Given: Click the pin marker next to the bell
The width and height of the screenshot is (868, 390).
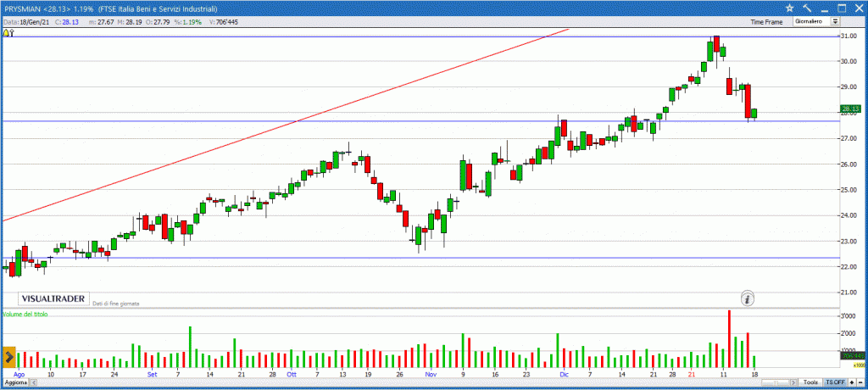Looking at the screenshot, I should [12, 33].
